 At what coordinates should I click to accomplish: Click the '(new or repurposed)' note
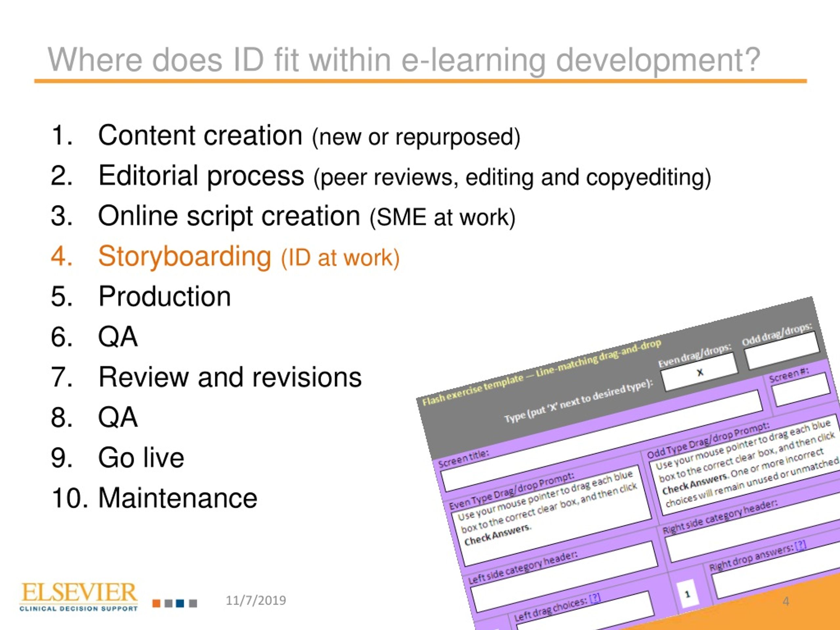point(416,137)
